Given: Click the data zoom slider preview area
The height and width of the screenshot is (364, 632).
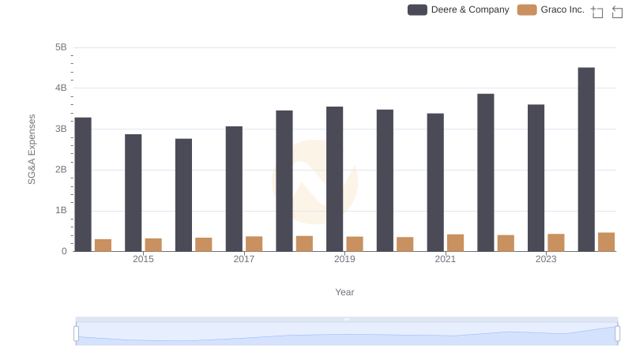Looking at the screenshot, I should pyautogui.click(x=347, y=334).
